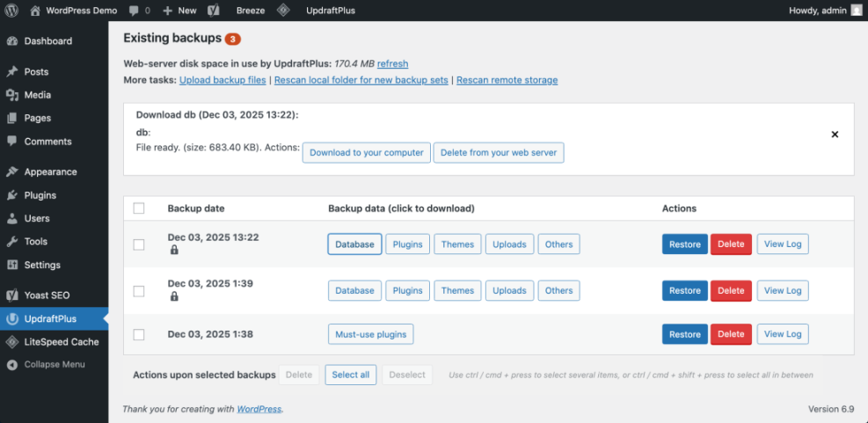Download Database from 13:22 backup
Viewport: 868px width, 423px height.
[x=354, y=244]
